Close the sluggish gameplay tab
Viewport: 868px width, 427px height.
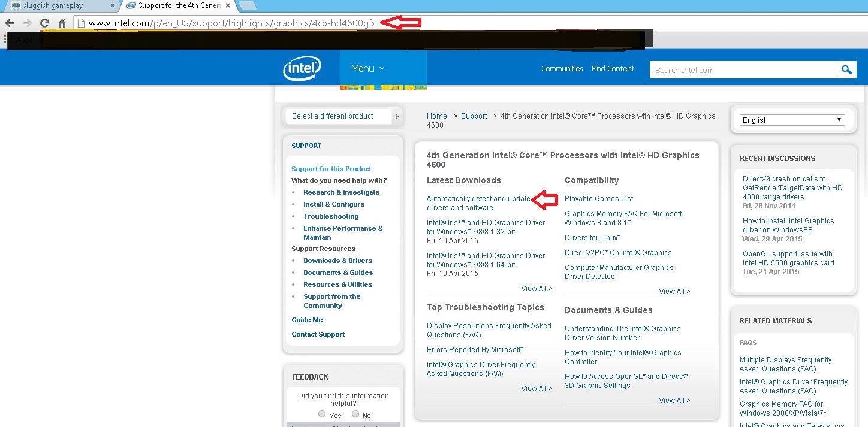pos(112,5)
